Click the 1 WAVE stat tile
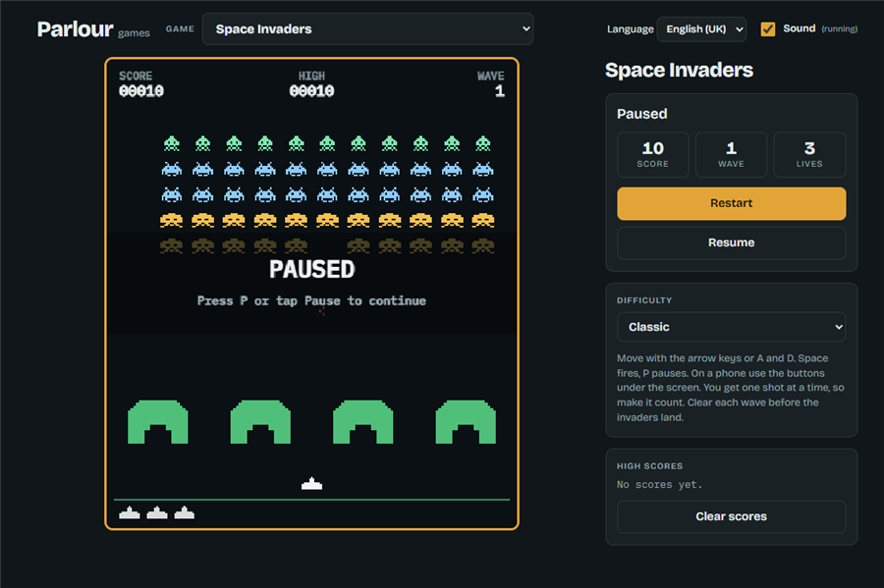 point(731,155)
